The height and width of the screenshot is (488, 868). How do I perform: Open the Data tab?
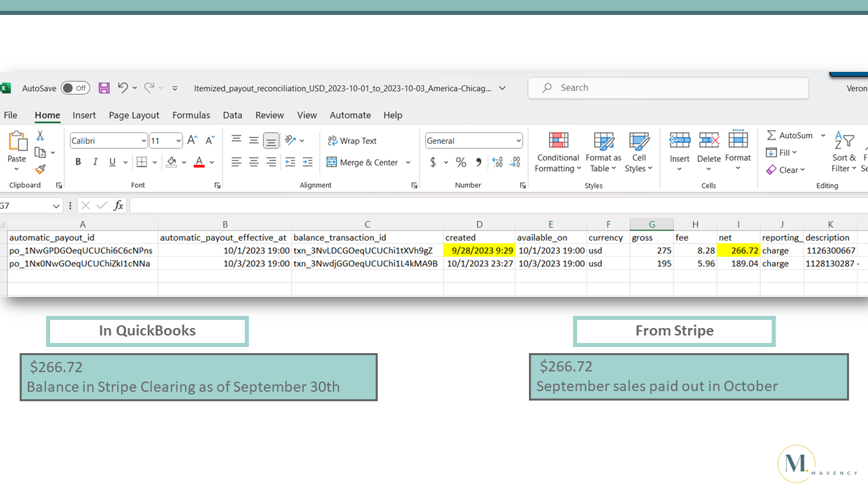(233, 115)
